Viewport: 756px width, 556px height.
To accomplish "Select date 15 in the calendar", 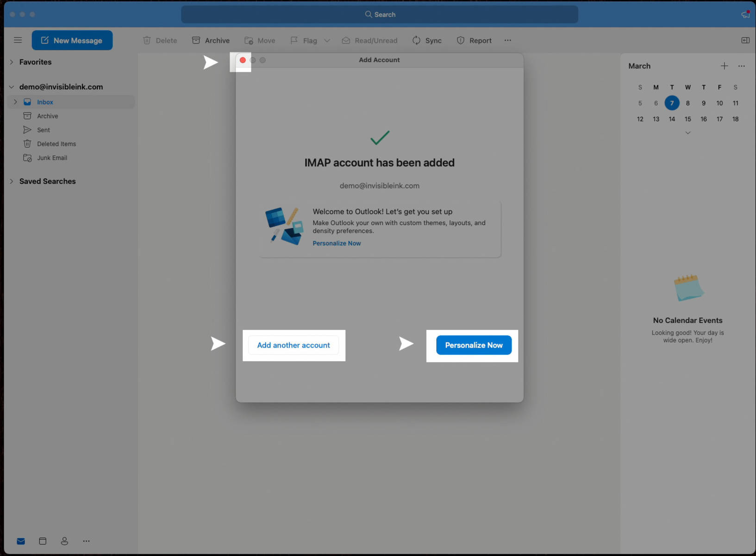I will 688,119.
